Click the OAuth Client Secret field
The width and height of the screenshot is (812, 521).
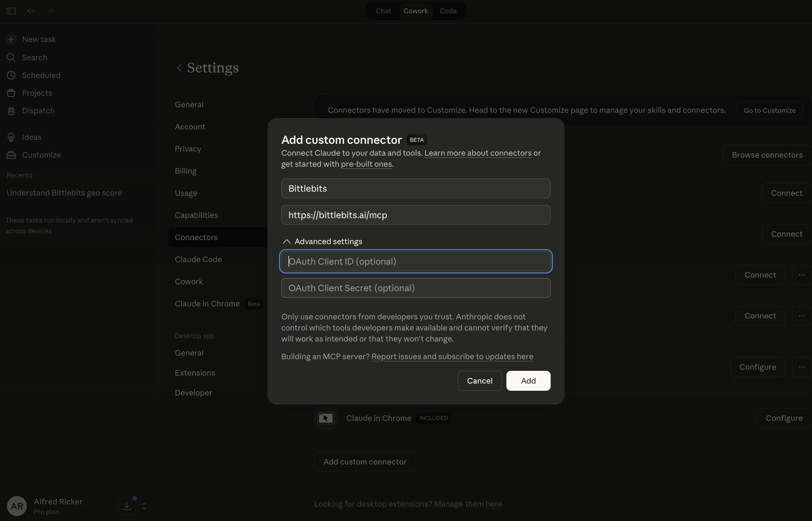[x=415, y=288]
